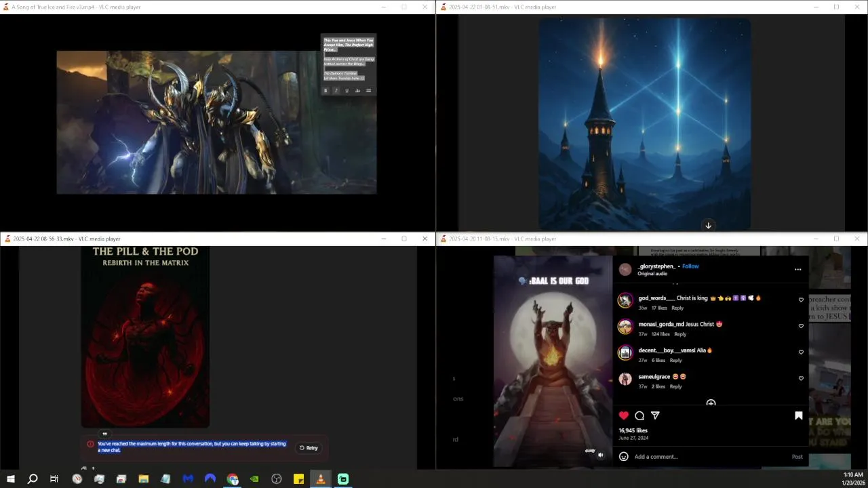This screenshot has width=868, height=488.
Task: Like the sameulgrace comment
Action: pos(801,379)
